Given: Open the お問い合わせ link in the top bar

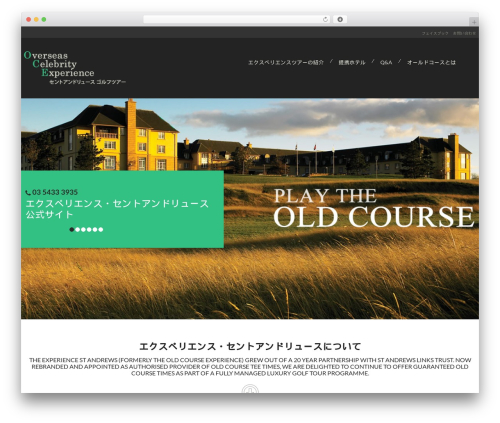Looking at the screenshot, I should pos(464,33).
